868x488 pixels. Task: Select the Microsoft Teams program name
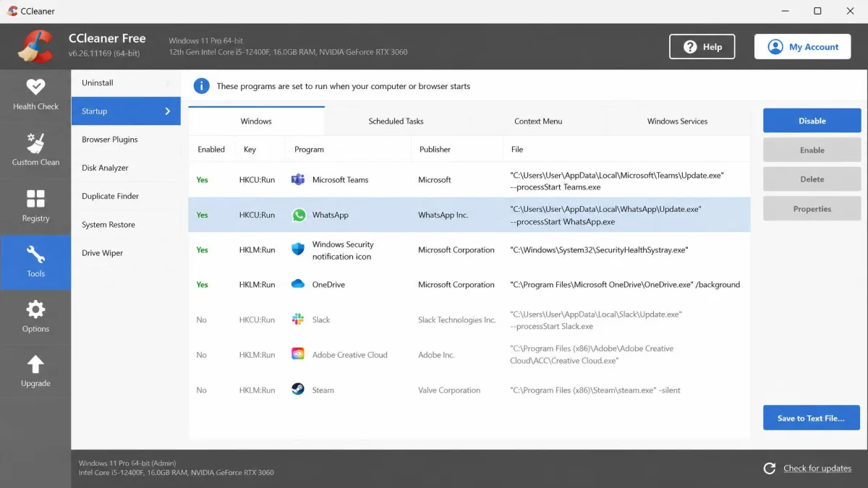[x=340, y=180]
